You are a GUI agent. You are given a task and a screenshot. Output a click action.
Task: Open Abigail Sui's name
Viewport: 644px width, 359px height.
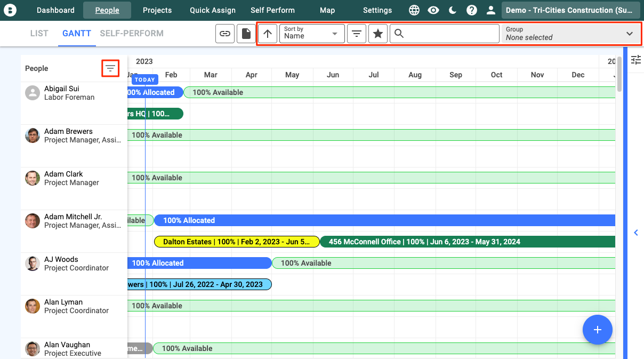[62, 89]
